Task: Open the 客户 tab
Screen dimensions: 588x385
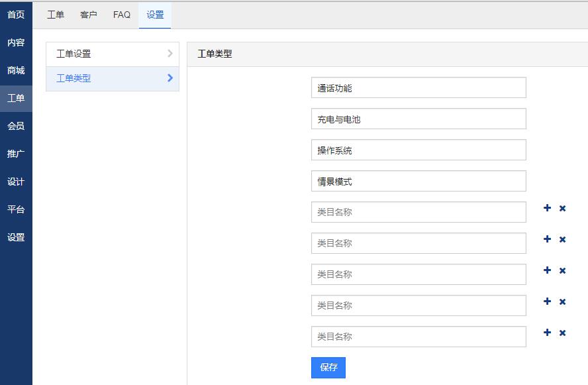Action: pyautogui.click(x=89, y=15)
